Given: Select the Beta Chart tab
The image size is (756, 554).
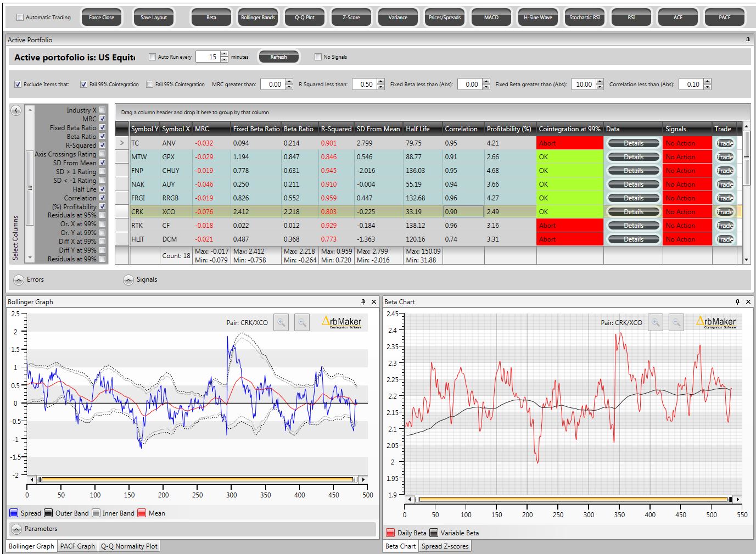Looking at the screenshot, I should (400, 546).
